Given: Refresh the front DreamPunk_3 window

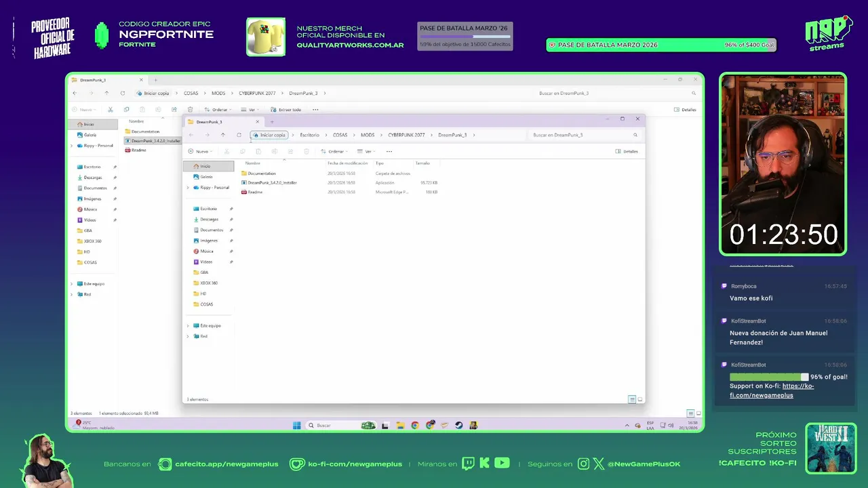Looking at the screenshot, I should coord(239,135).
